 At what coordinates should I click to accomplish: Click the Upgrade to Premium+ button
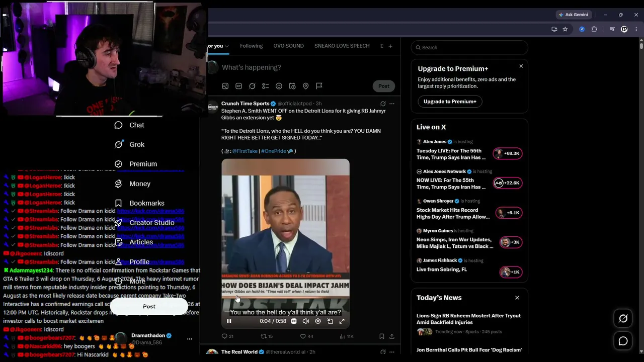pos(450,102)
